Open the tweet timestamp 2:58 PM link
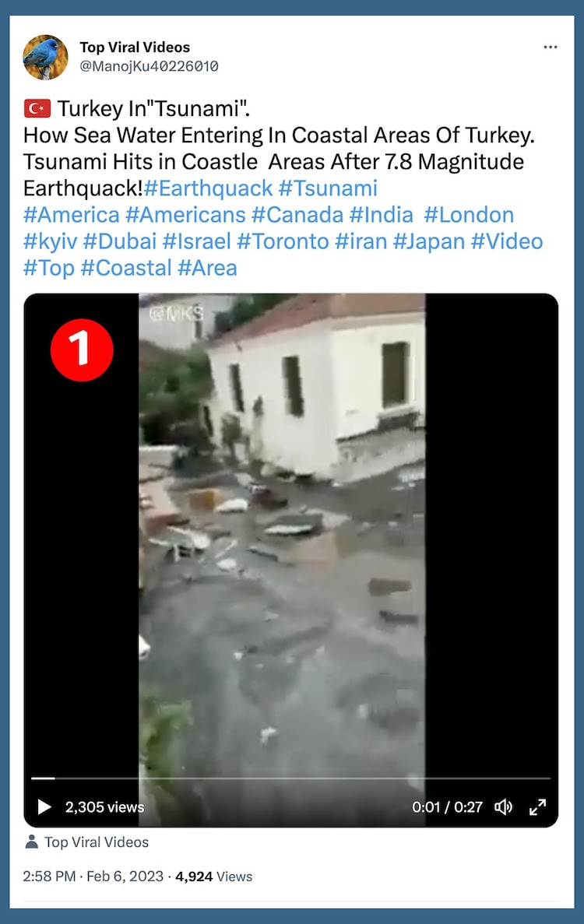Viewport: 584px width, 924px height. click(50, 877)
